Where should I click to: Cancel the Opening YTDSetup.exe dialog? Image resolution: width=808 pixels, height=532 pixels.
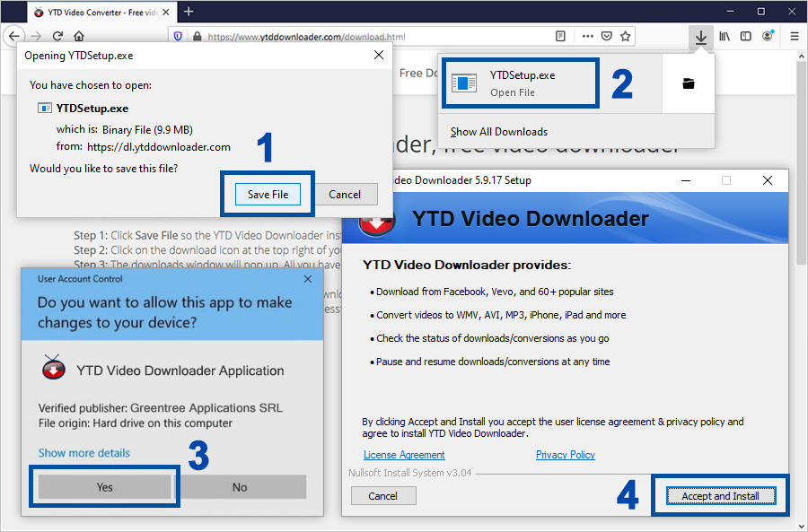point(345,195)
